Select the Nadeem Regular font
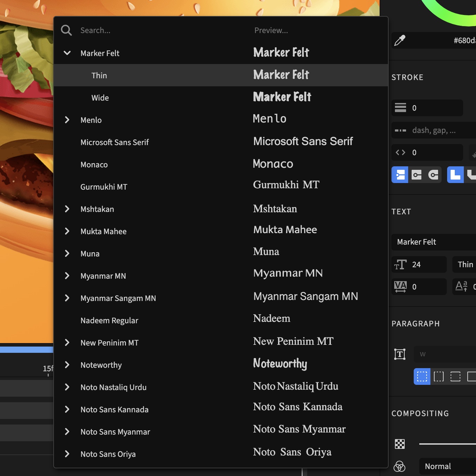 221,320
